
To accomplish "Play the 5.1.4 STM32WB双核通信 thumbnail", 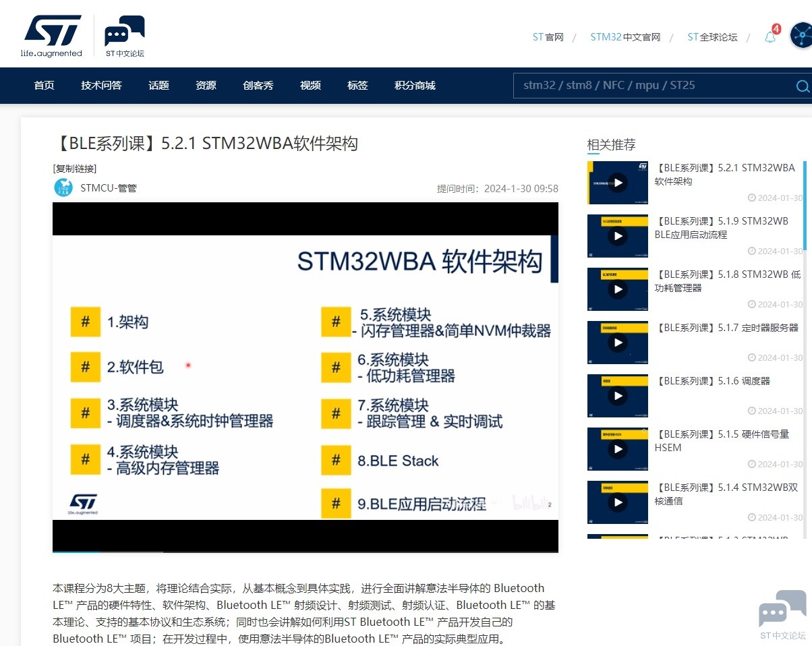I will click(x=617, y=502).
